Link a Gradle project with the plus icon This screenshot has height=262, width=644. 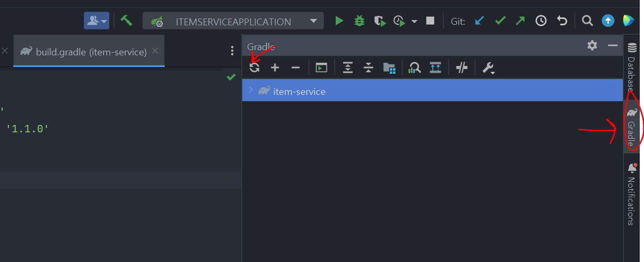pos(275,67)
